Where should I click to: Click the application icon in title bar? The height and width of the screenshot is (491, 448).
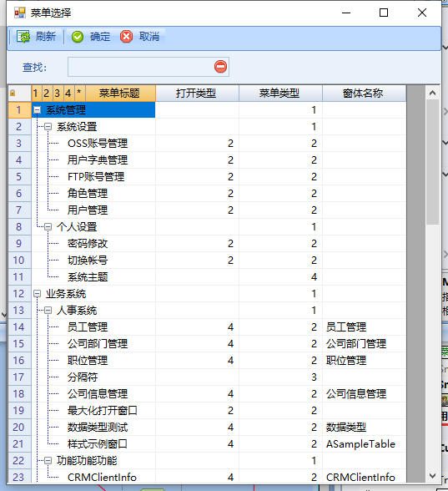20,13
